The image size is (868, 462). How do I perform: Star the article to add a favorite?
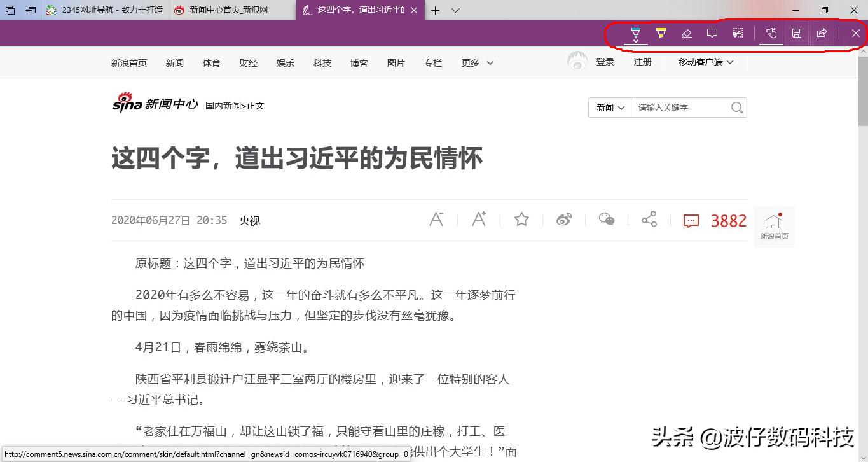[521, 219]
